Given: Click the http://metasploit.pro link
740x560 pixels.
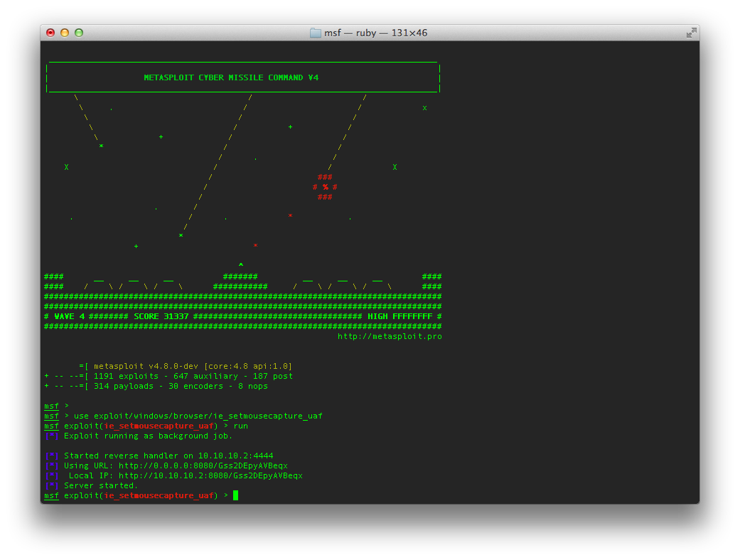Looking at the screenshot, I should [x=390, y=336].
